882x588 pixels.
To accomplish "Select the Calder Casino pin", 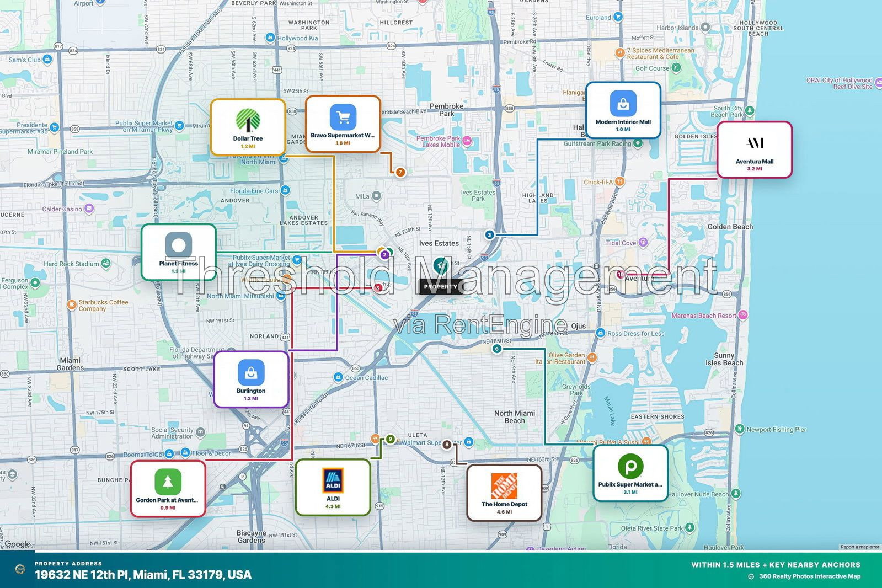I will pyautogui.click(x=89, y=209).
